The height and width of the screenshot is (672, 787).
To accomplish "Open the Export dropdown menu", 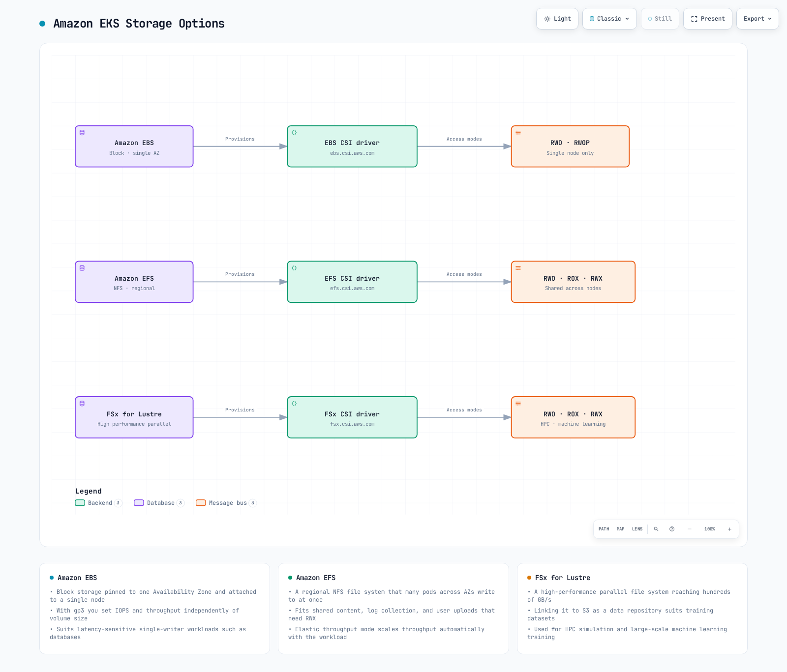I will click(x=757, y=19).
